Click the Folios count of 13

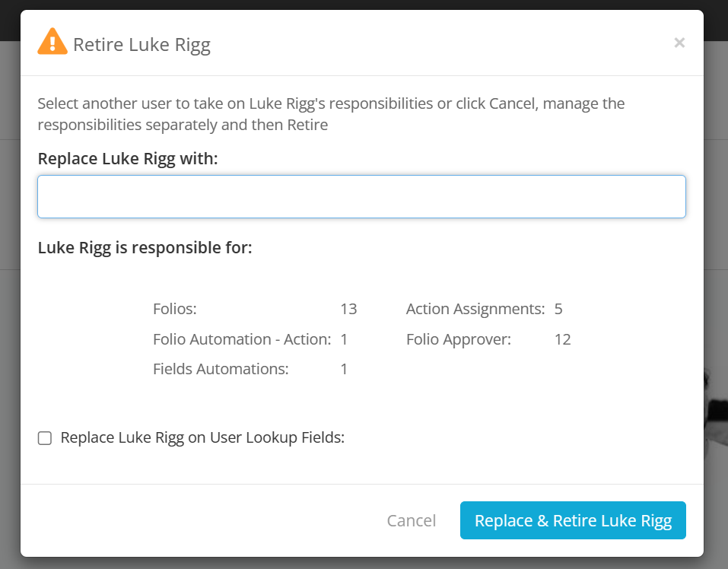[348, 309]
